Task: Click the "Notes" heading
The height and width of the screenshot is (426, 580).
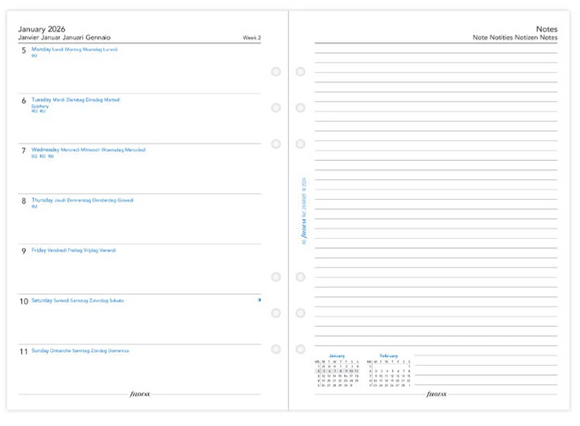Action: click(x=547, y=29)
